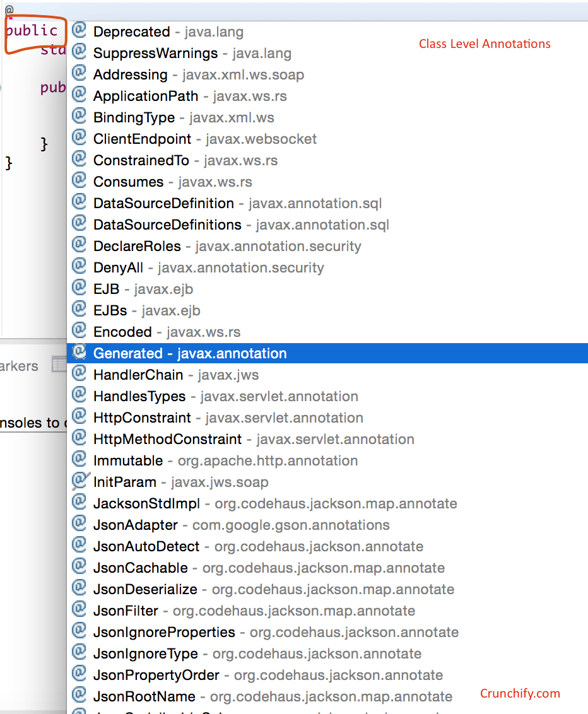Choose the JsonDeserialize annotation entry
This screenshot has width=588, height=714.
tap(273, 589)
